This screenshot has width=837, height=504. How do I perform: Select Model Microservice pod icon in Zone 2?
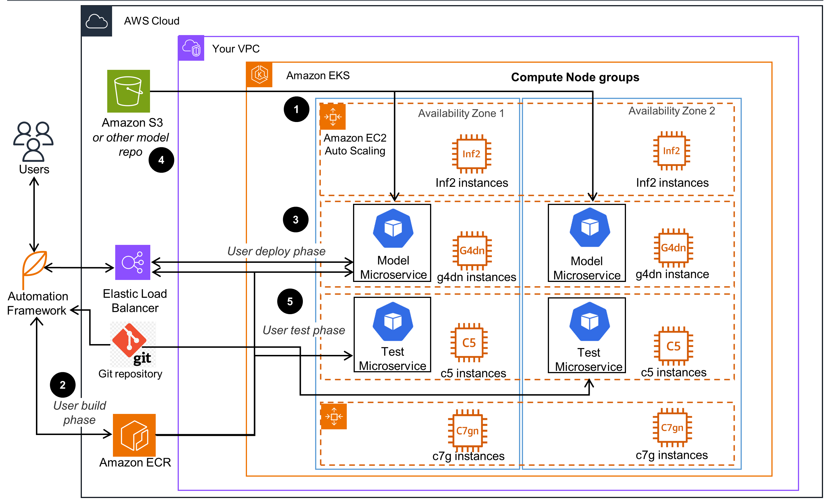[590, 227]
